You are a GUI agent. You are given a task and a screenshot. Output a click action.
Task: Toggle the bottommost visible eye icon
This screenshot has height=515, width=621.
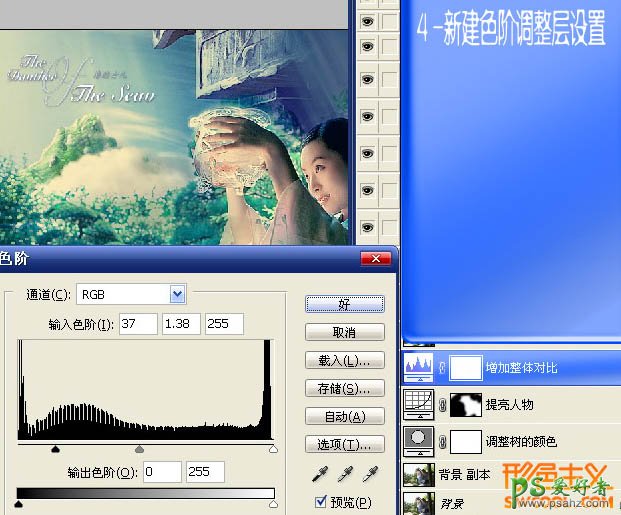[x=367, y=227]
